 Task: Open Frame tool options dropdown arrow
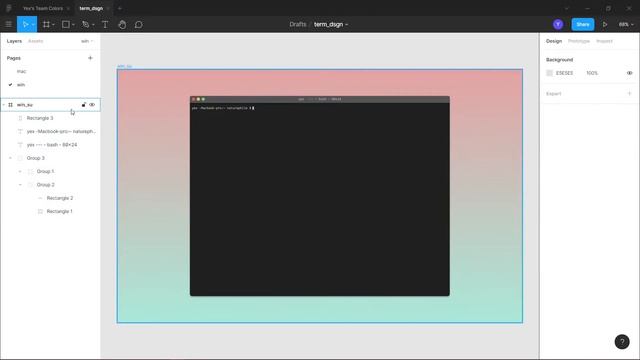(x=53, y=24)
